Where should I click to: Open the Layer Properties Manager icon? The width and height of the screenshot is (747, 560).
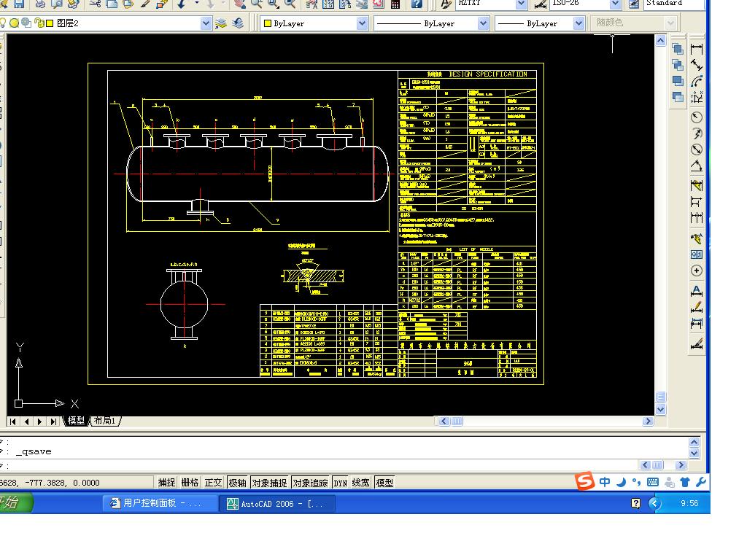tap(221, 23)
